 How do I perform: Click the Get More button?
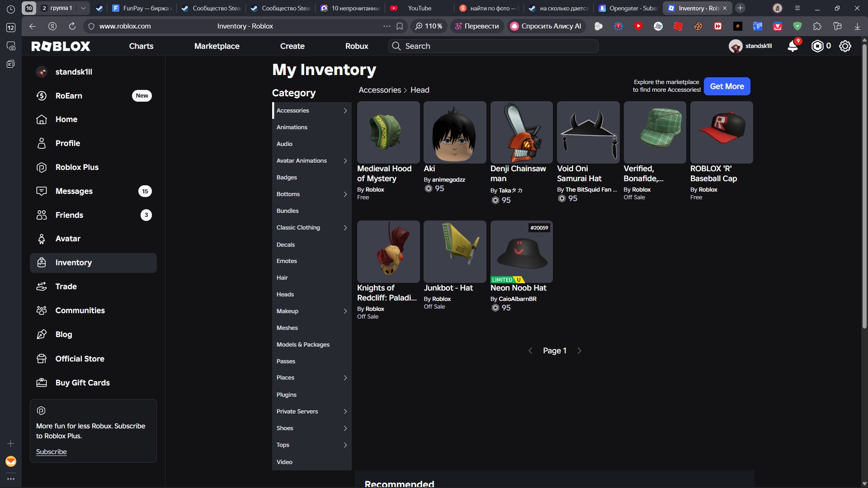point(727,86)
